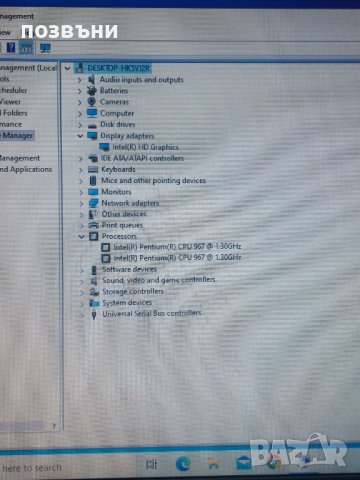
Task: Collapse the Display adapters node
Action: [x=80, y=136]
